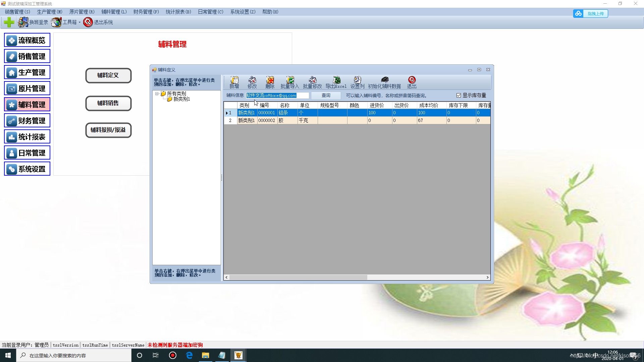The width and height of the screenshot is (644, 362).
Task: Select the 新类别1 tree item
Action: tap(181, 99)
